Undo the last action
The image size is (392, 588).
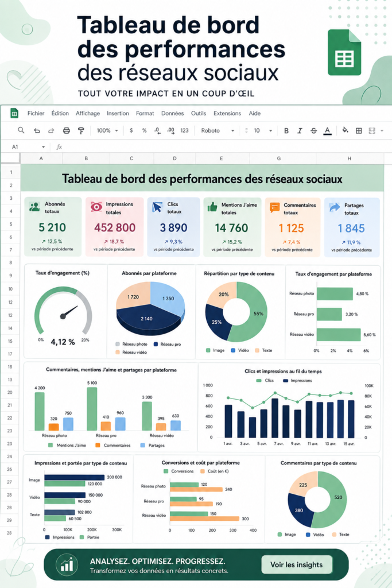37,130
